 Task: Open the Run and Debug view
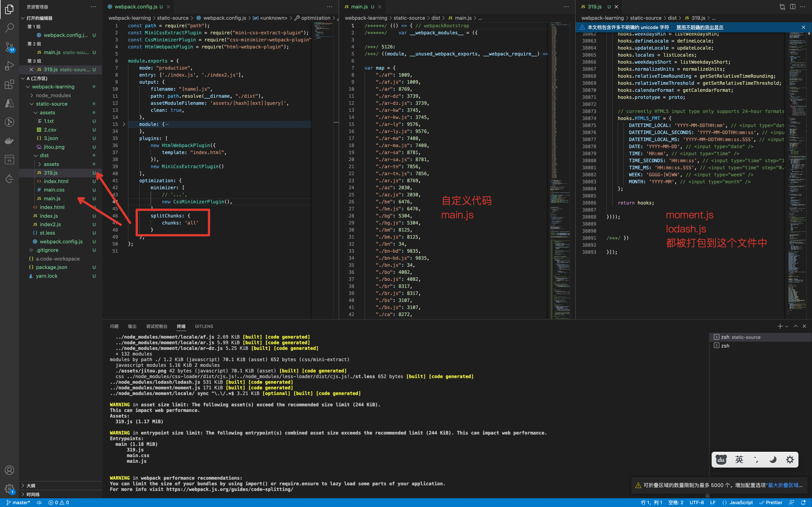pos(9,65)
